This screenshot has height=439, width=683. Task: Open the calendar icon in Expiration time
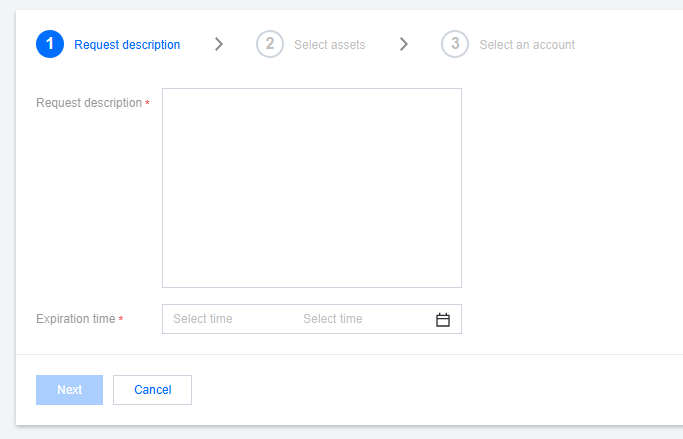(x=443, y=320)
